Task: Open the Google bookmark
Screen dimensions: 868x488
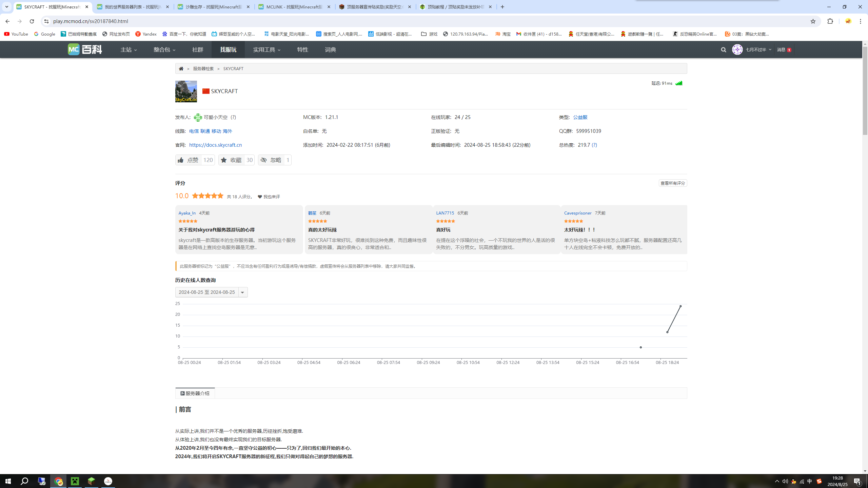Action: pos(44,34)
